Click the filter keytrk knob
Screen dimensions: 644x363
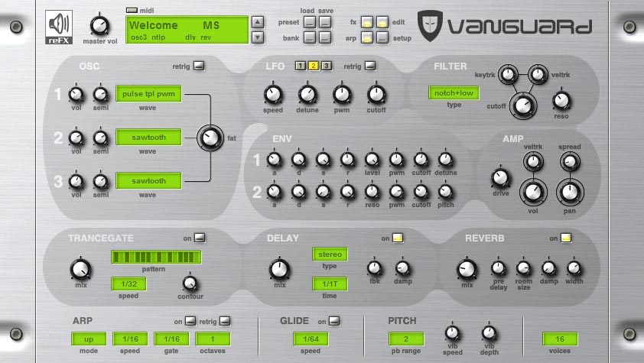coord(508,75)
